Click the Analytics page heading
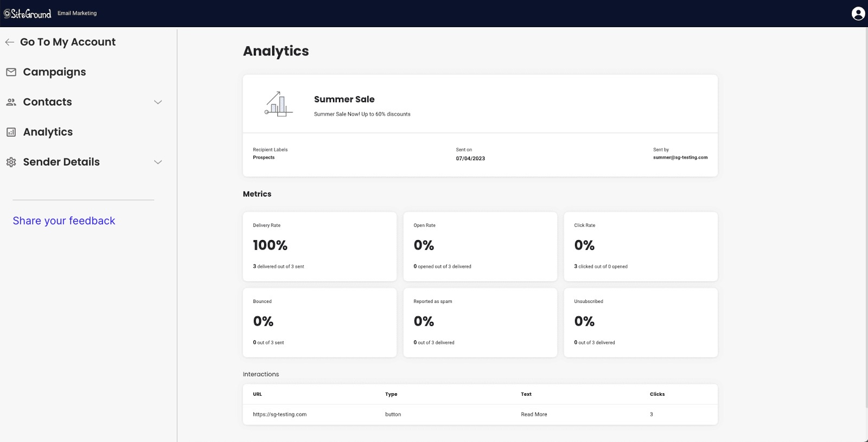Screen dimensions: 868x442 (276, 51)
